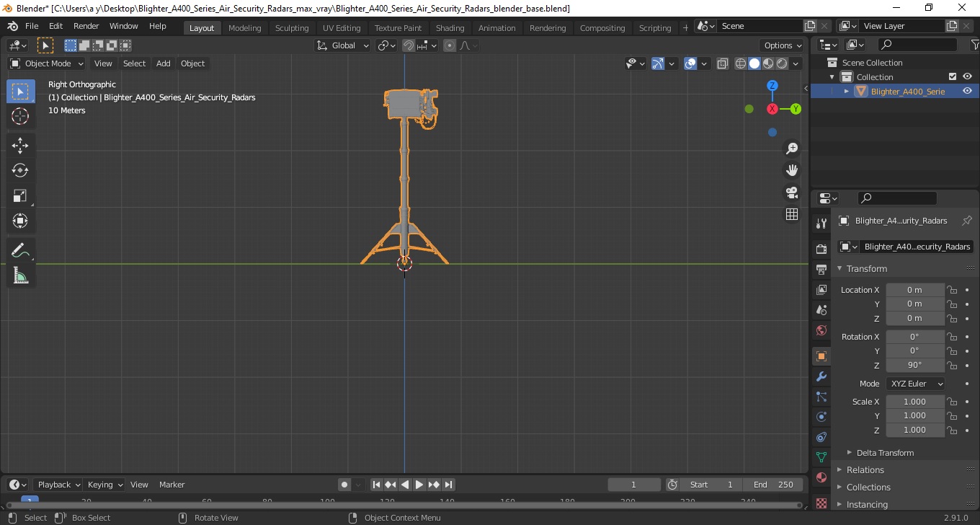Viewport: 980px width, 525px height.
Task: Open the Tool properties tab
Action: click(x=821, y=224)
